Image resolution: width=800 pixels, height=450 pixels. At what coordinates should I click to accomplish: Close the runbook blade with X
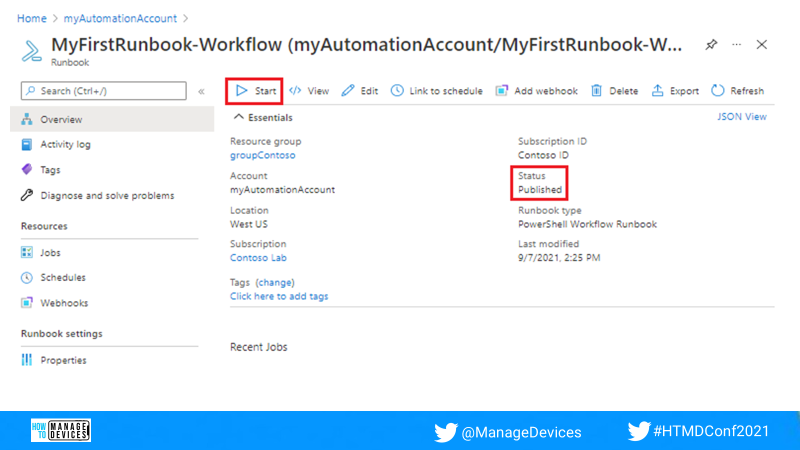pos(762,45)
